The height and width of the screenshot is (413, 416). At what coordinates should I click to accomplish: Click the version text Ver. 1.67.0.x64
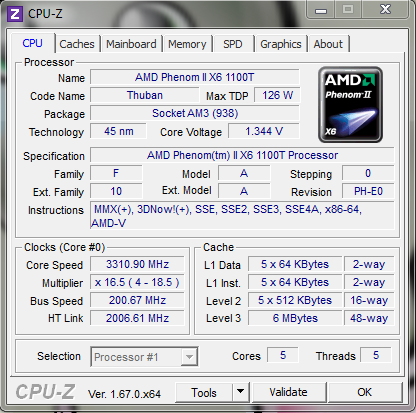click(124, 394)
